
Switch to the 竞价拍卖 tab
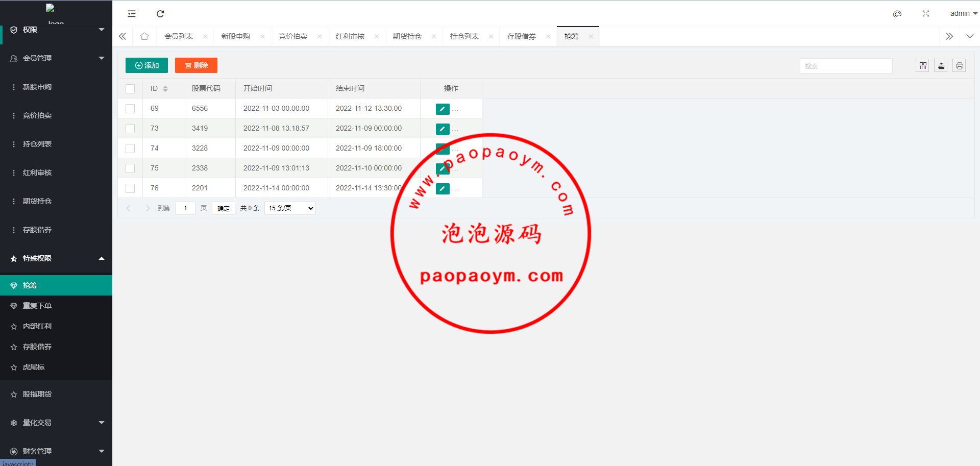(293, 36)
